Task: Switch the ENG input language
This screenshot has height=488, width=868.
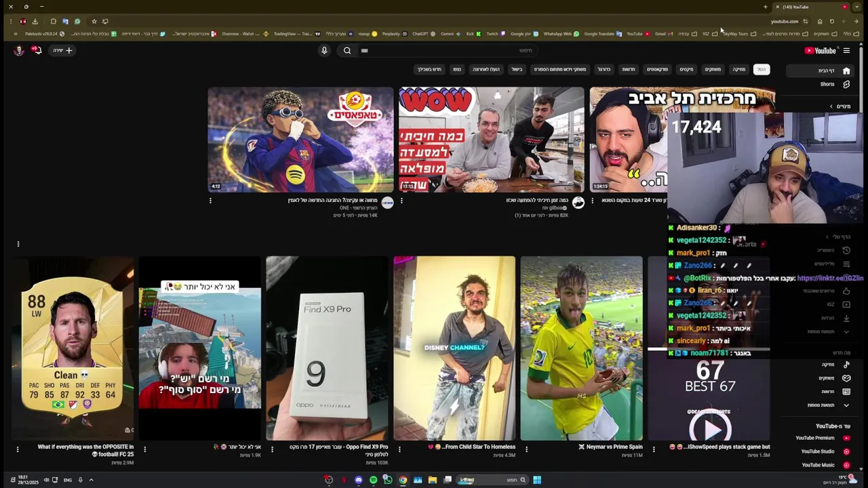Action: pyautogui.click(x=68, y=480)
